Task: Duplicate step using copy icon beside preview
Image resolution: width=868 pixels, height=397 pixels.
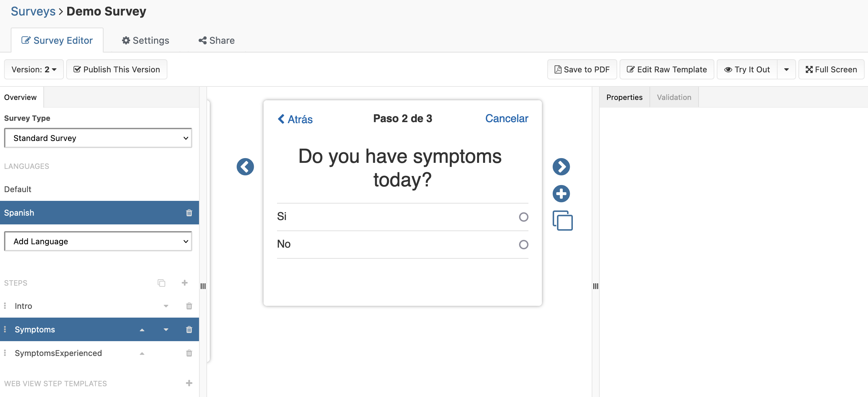Action: pos(562,221)
